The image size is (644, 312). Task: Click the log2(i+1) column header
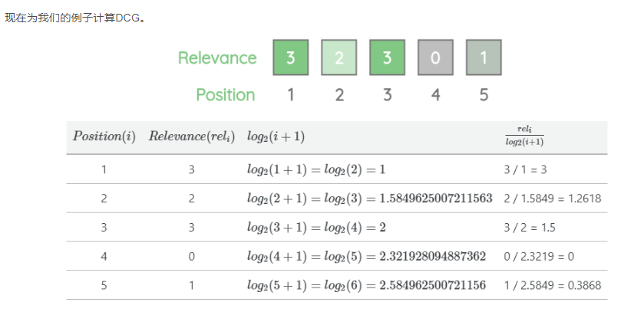[x=276, y=137]
